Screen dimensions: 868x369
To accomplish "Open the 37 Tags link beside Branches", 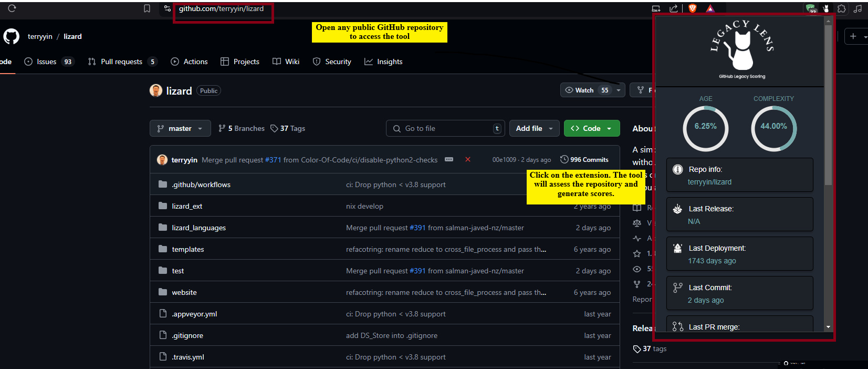I will pos(288,128).
